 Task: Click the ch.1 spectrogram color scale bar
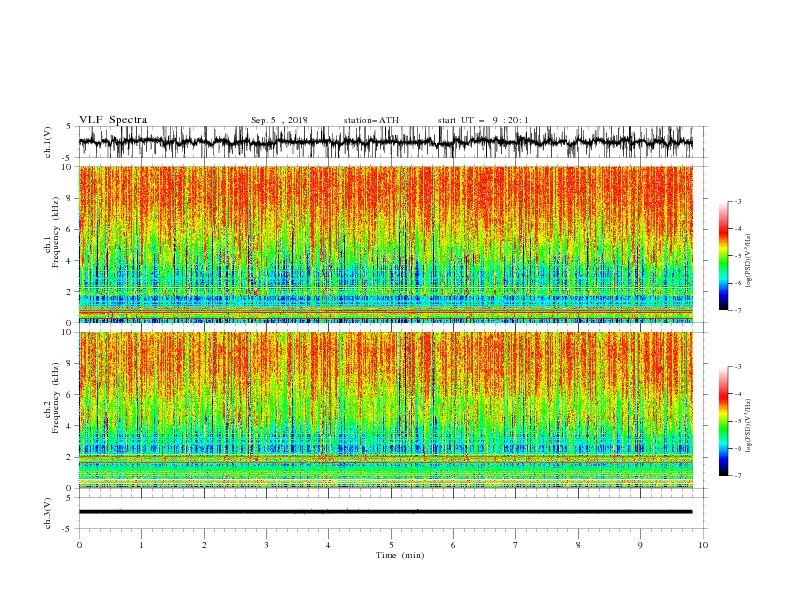[723, 256]
